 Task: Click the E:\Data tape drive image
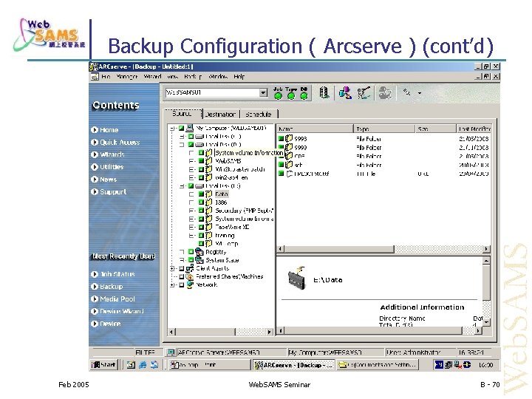tap(297, 278)
